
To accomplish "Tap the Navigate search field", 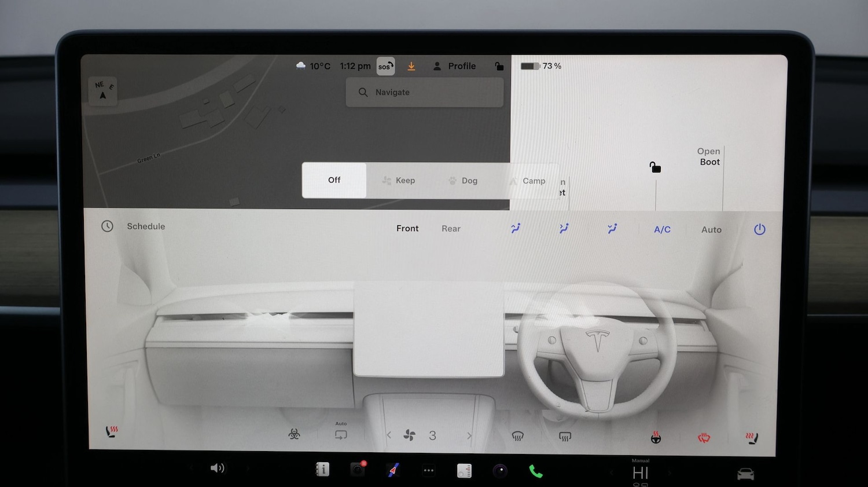I will pyautogui.click(x=425, y=92).
